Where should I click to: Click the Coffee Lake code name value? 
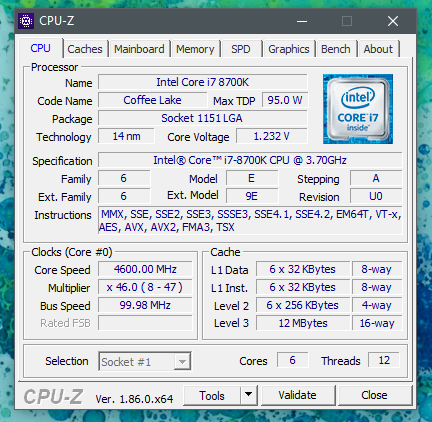[153, 100]
